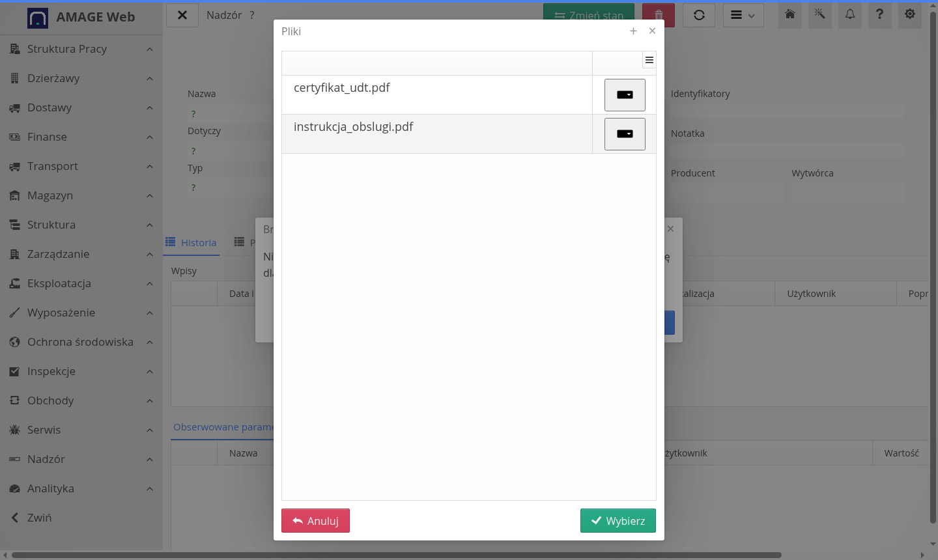Collapse sidebar with Zwiń
938x560 pixels.
[x=81, y=518]
